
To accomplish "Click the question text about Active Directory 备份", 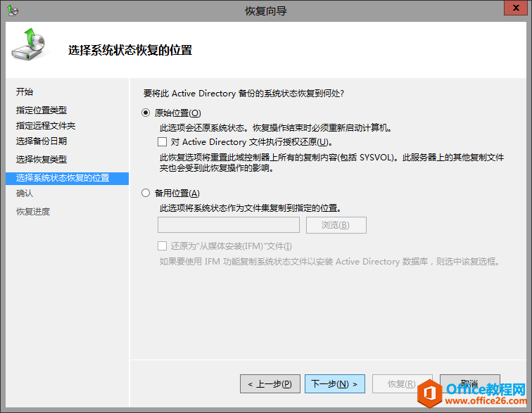I will coord(243,94).
